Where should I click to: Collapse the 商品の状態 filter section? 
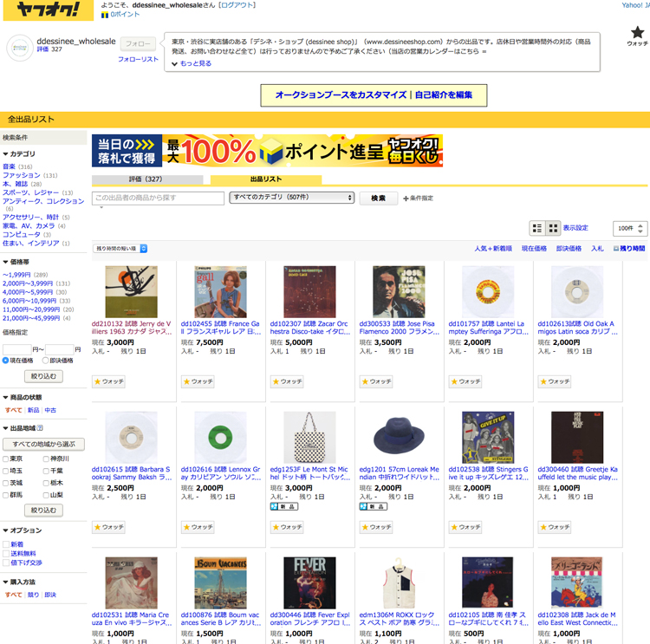pyautogui.click(x=23, y=397)
